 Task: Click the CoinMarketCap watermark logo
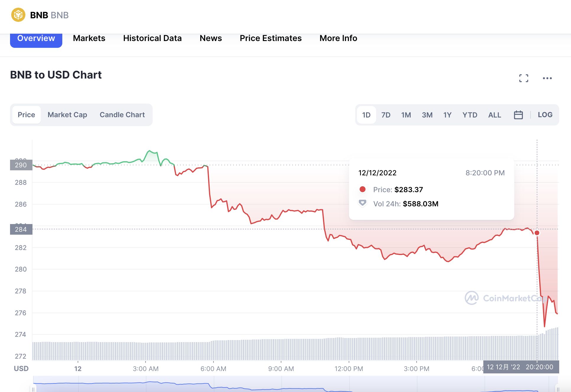point(472,298)
